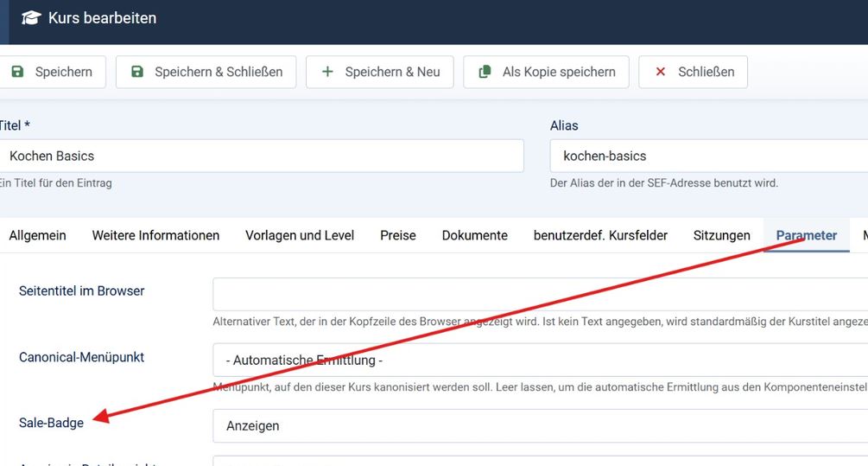Click the Kurs bearbeiten page heading
The image size is (868, 466).
pos(102,18)
